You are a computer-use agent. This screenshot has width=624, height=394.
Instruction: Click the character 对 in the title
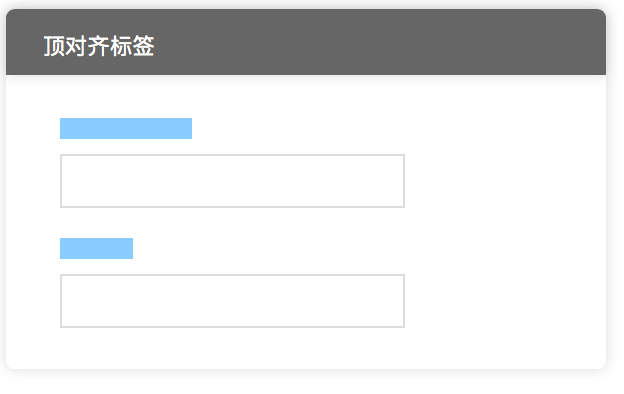tap(76, 46)
